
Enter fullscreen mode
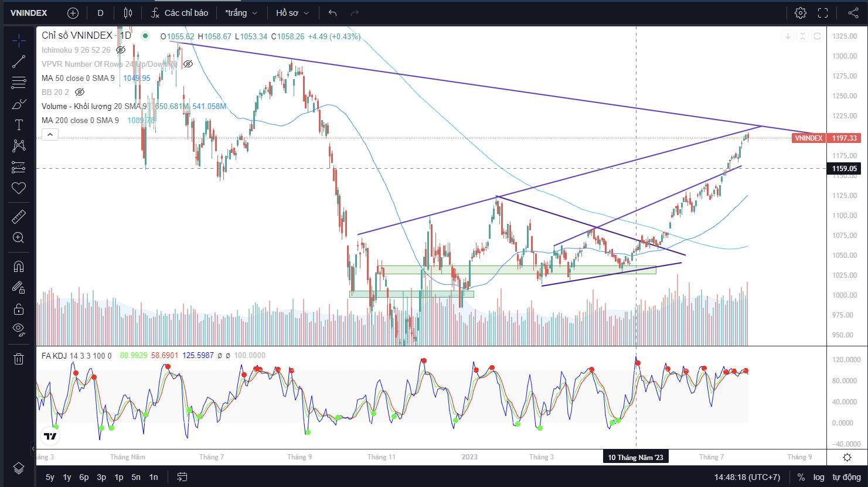tap(823, 13)
